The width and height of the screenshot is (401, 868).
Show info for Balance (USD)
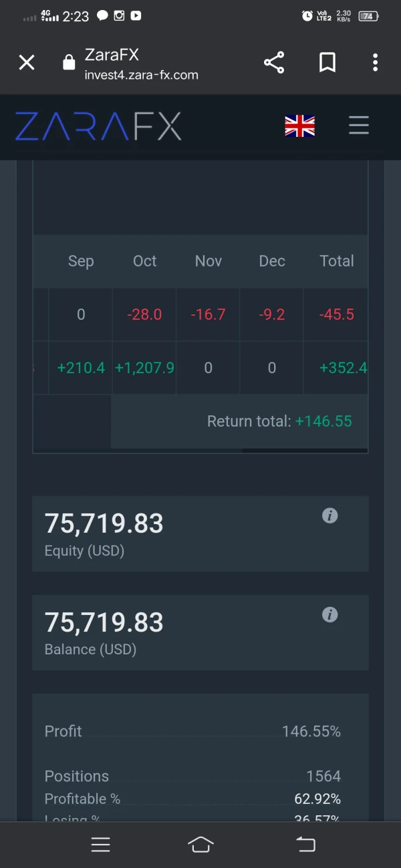click(329, 614)
